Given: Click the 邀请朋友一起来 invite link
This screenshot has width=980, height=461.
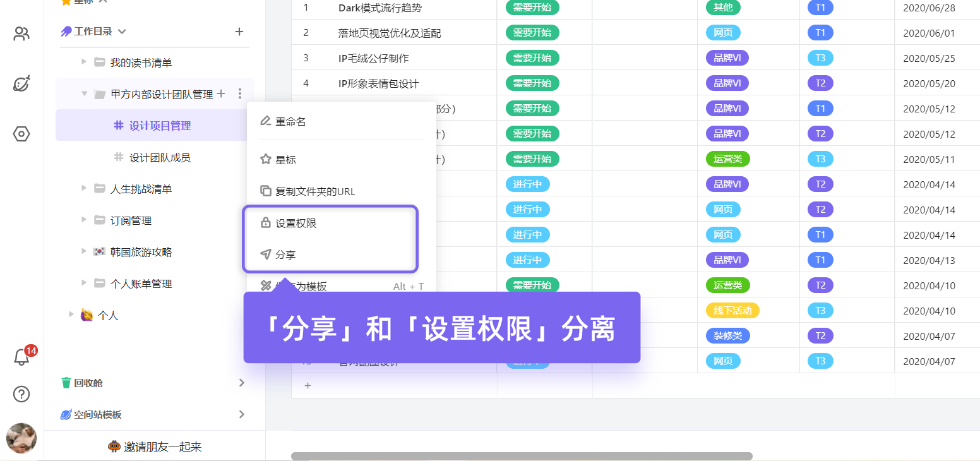Looking at the screenshot, I should point(155,446).
